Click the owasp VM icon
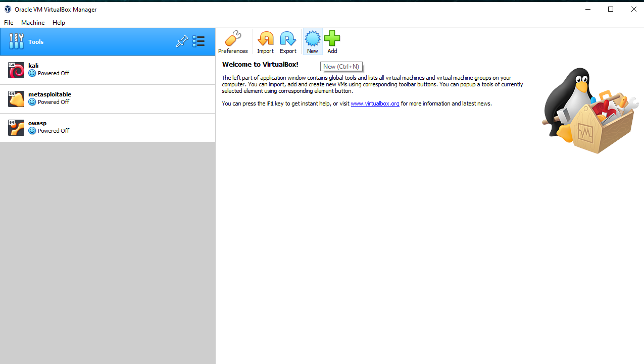Image resolution: width=644 pixels, height=364 pixels. coord(16,128)
